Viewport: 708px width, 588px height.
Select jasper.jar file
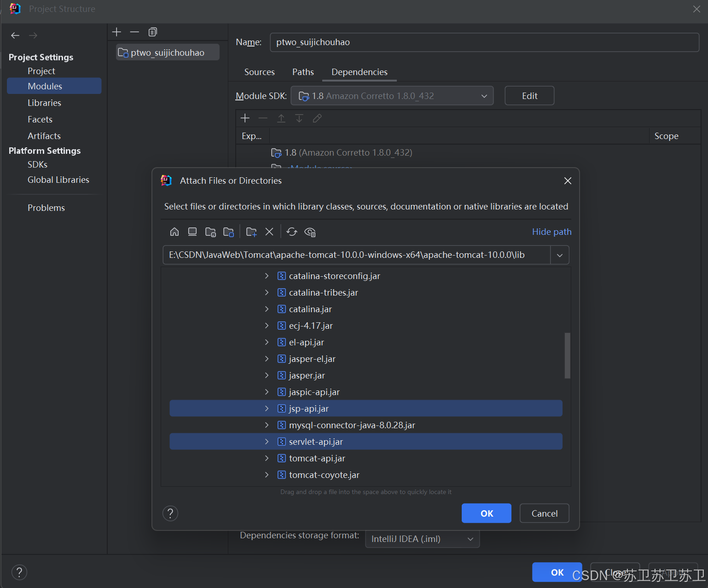pos(366,375)
